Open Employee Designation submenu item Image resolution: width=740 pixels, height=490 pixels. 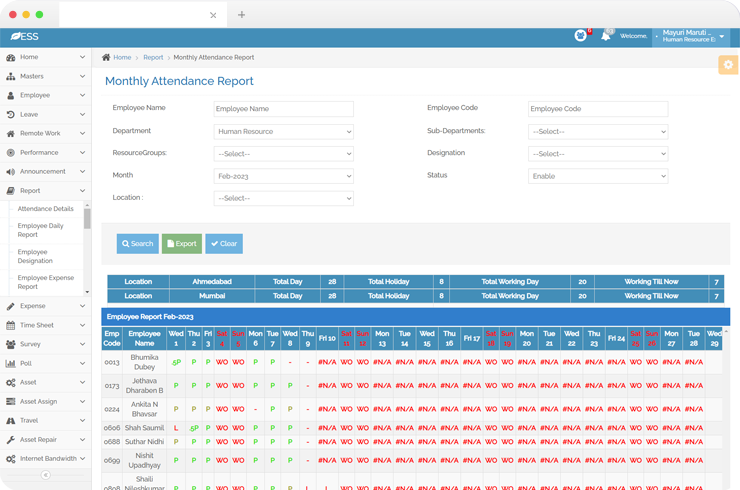35,256
